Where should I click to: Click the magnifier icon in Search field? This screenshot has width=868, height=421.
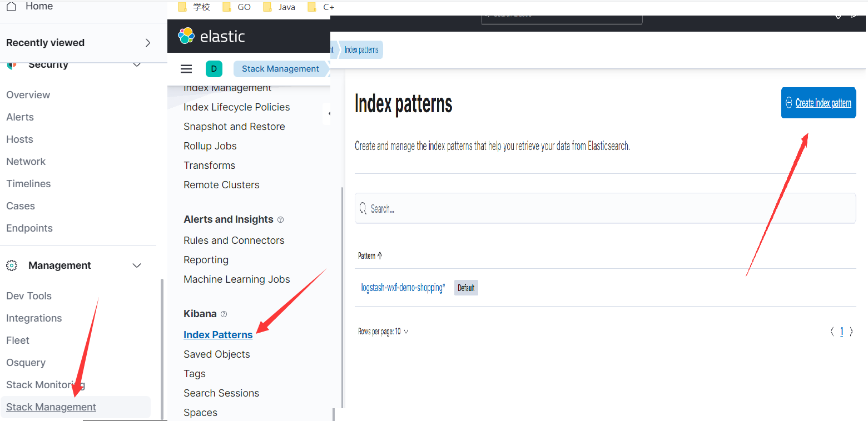[x=363, y=209]
